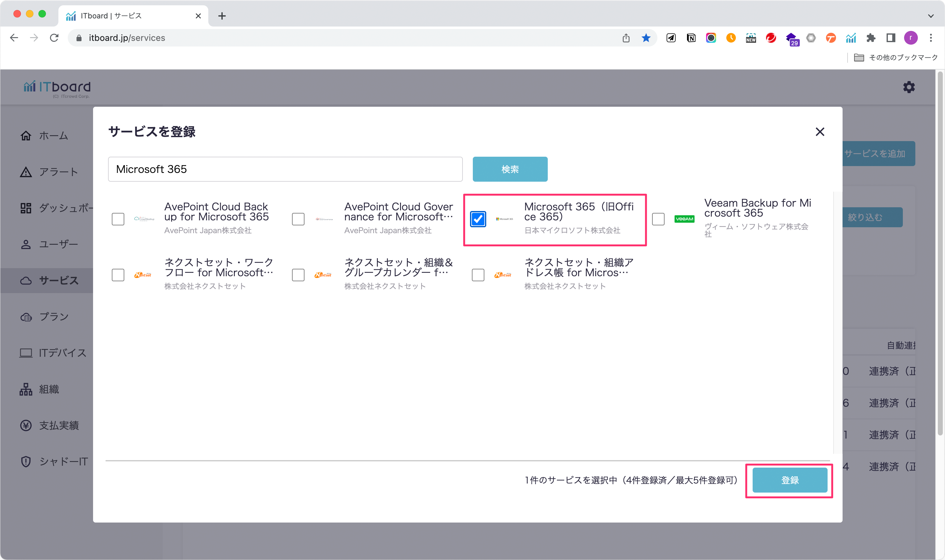This screenshot has width=945, height=560.
Task: Click the bookmark star icon
Action: tap(646, 38)
